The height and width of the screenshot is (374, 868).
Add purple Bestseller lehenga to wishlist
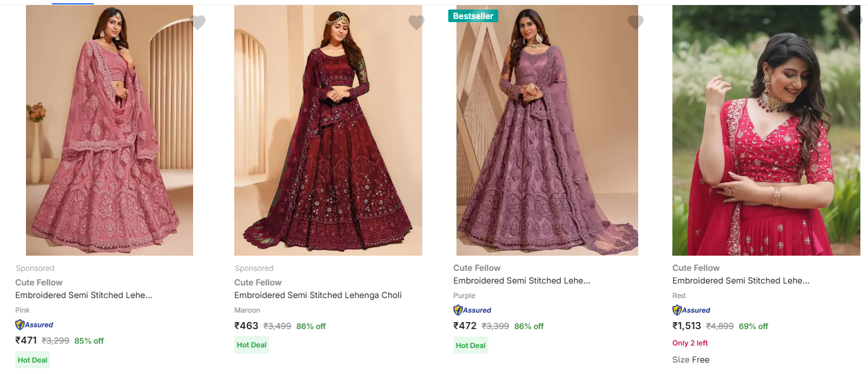[x=635, y=23]
